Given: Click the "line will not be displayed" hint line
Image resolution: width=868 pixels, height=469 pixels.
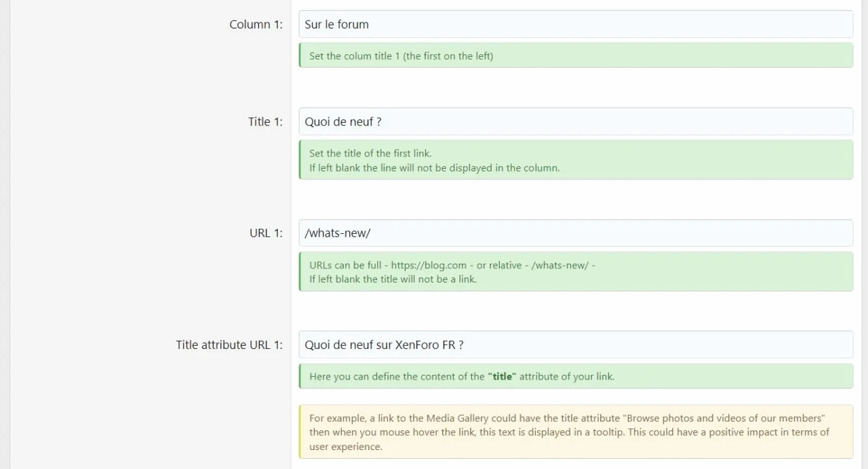Looking at the screenshot, I should point(434,168).
